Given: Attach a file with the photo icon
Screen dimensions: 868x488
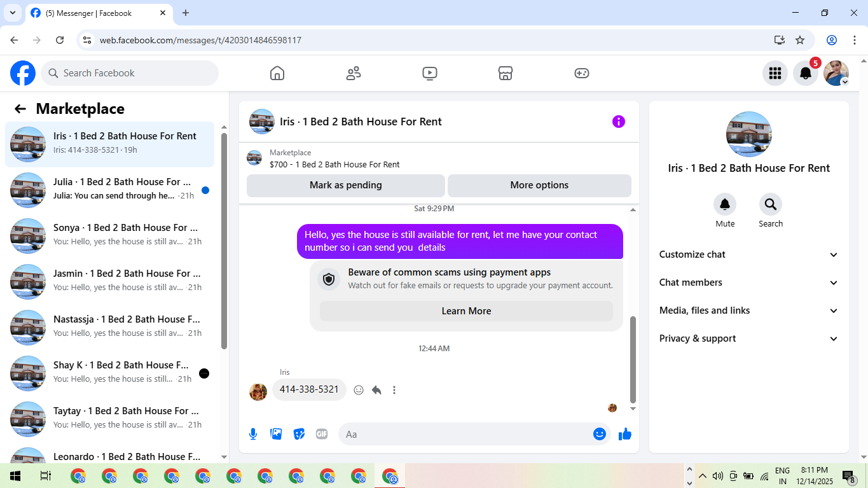Looking at the screenshot, I should pos(276,434).
